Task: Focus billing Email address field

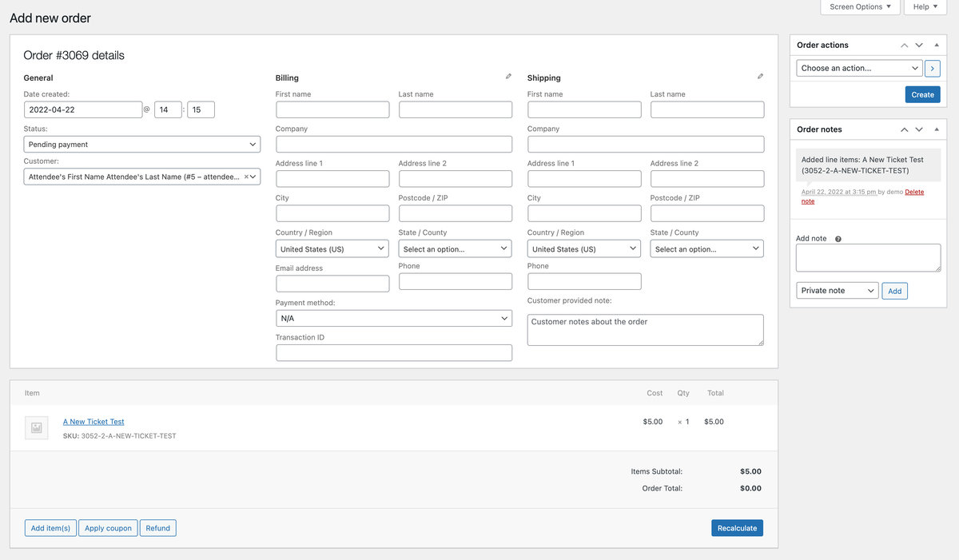Action: pyautogui.click(x=332, y=284)
